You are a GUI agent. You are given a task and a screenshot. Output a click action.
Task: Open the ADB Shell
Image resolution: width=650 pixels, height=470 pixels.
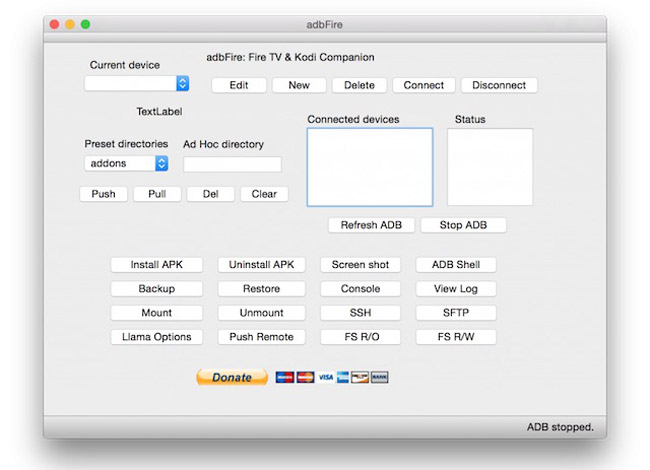(x=456, y=265)
